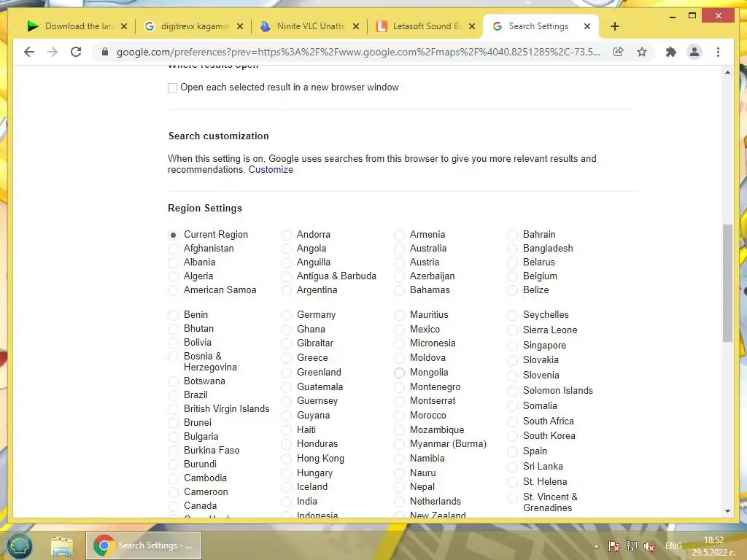Switch to the digitrevx kagamine tab

[x=193, y=26]
